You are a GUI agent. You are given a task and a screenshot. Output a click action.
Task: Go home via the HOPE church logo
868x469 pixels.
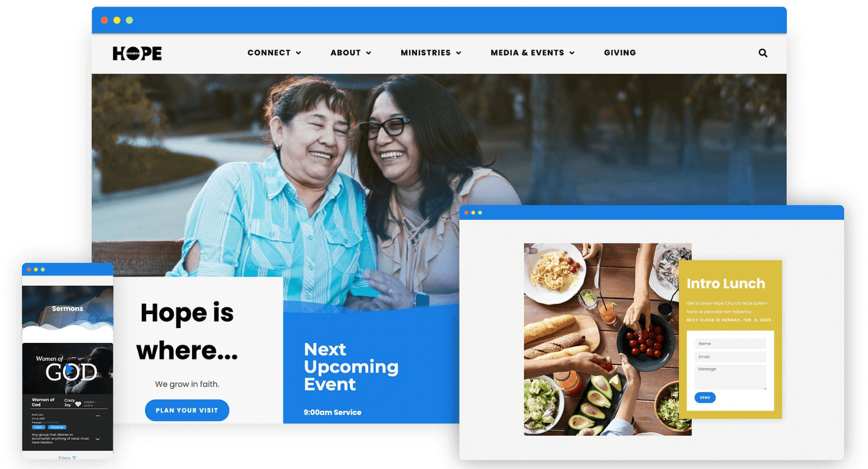tap(137, 53)
